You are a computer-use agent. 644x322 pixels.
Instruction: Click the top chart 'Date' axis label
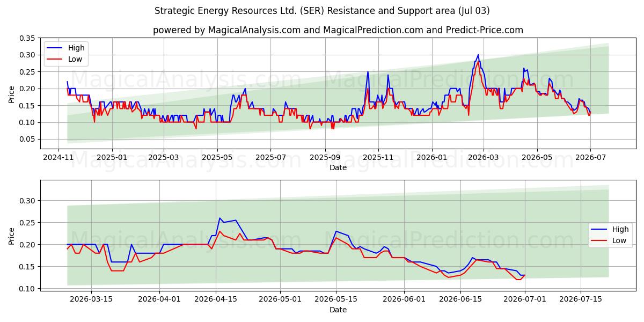338,167
